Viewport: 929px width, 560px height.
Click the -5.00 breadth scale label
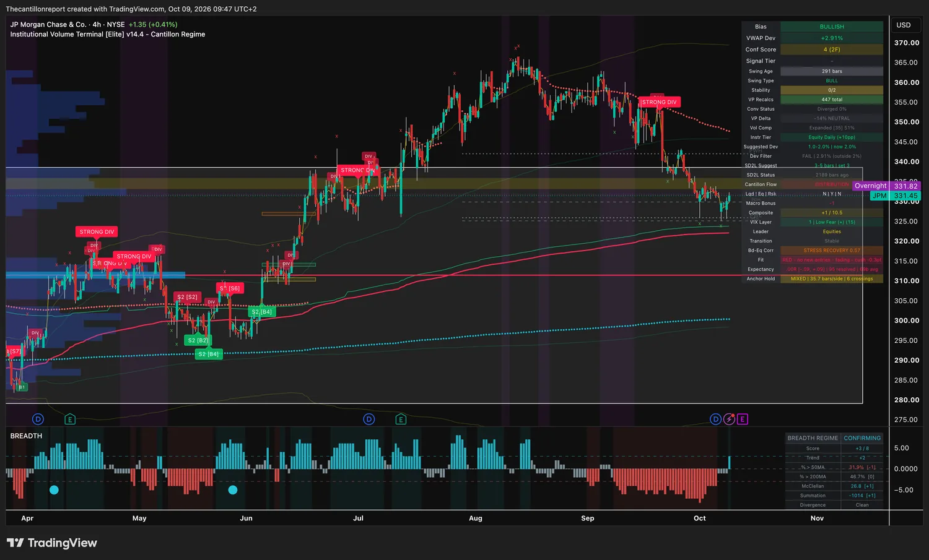coord(905,490)
